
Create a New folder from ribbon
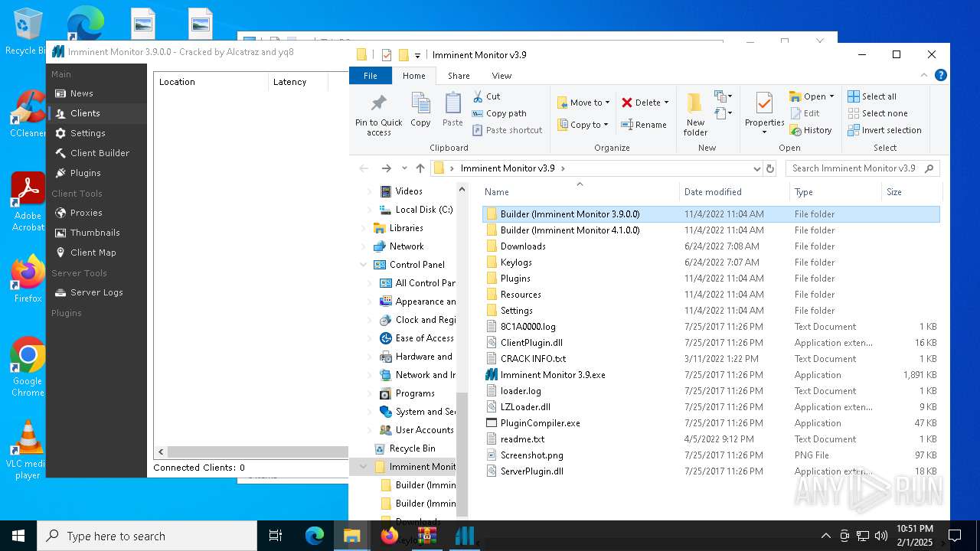(695, 115)
